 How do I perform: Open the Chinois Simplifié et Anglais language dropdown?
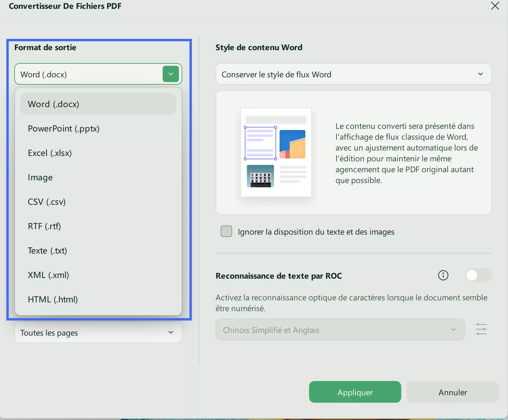pos(340,329)
